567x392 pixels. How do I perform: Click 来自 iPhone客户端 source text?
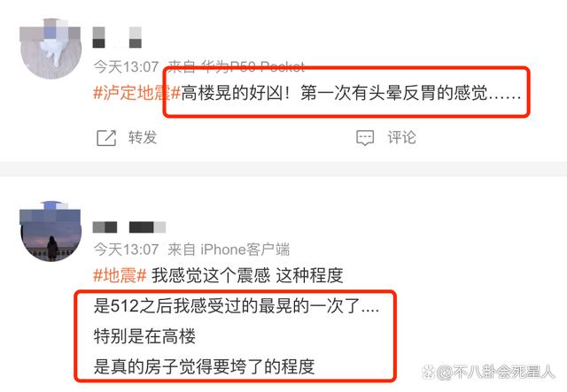coord(229,250)
